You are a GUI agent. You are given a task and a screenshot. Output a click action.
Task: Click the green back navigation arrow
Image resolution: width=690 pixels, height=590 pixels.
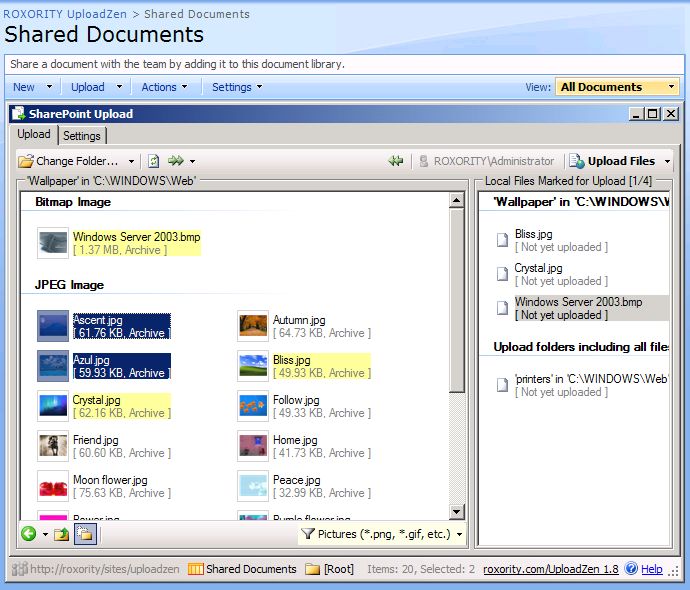click(x=29, y=534)
